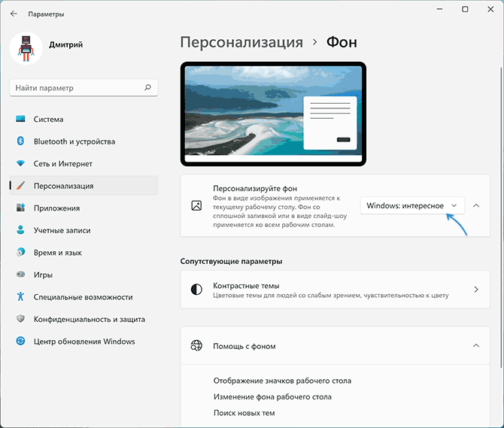Go to Конфиденциальность и защита

click(x=83, y=319)
